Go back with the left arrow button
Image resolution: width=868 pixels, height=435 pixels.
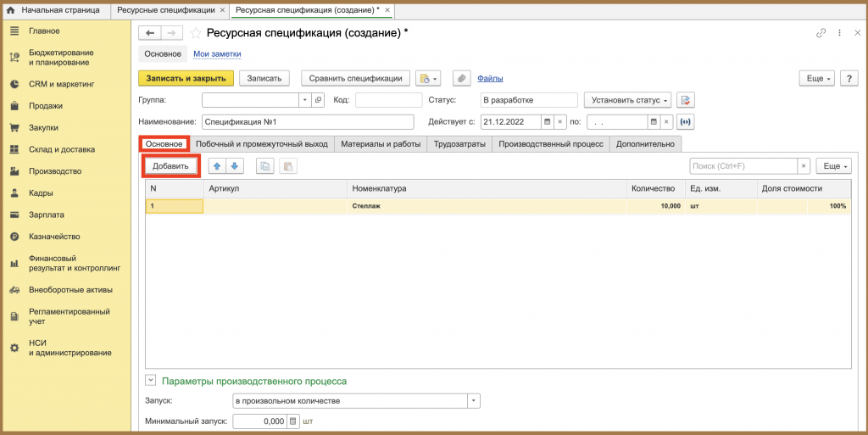click(149, 33)
